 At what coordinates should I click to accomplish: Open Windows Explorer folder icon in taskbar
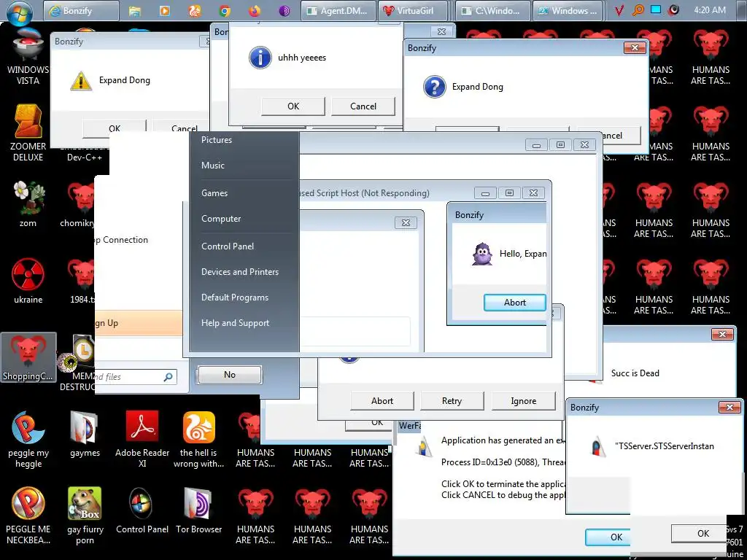135,10
